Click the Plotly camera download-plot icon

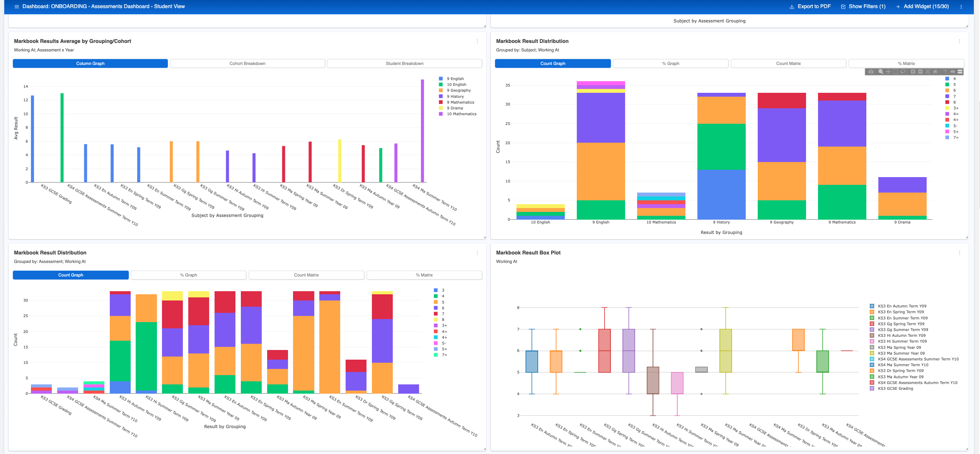(871, 72)
